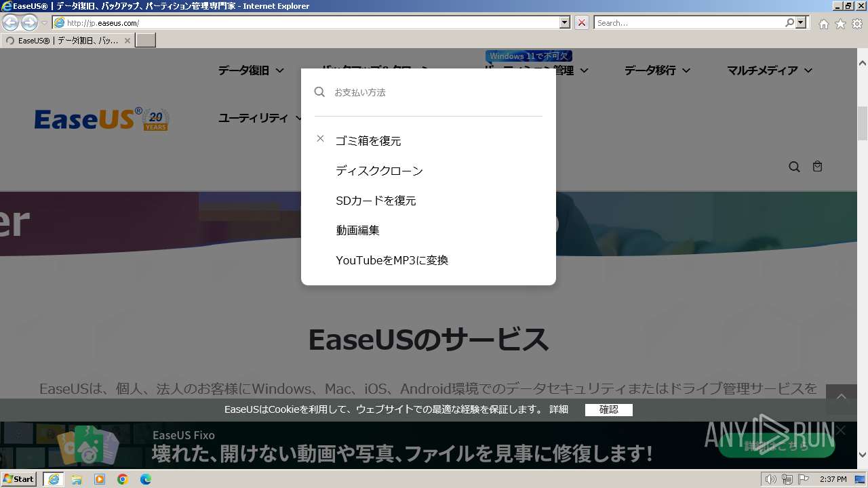Select the ゴミ箱を復元 suggestion

(368, 141)
